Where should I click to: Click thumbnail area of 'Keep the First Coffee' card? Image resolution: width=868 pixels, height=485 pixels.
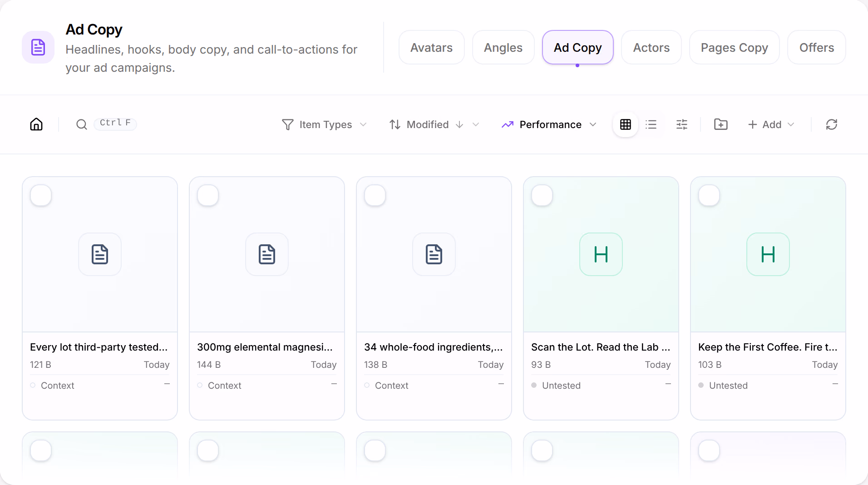(768, 254)
